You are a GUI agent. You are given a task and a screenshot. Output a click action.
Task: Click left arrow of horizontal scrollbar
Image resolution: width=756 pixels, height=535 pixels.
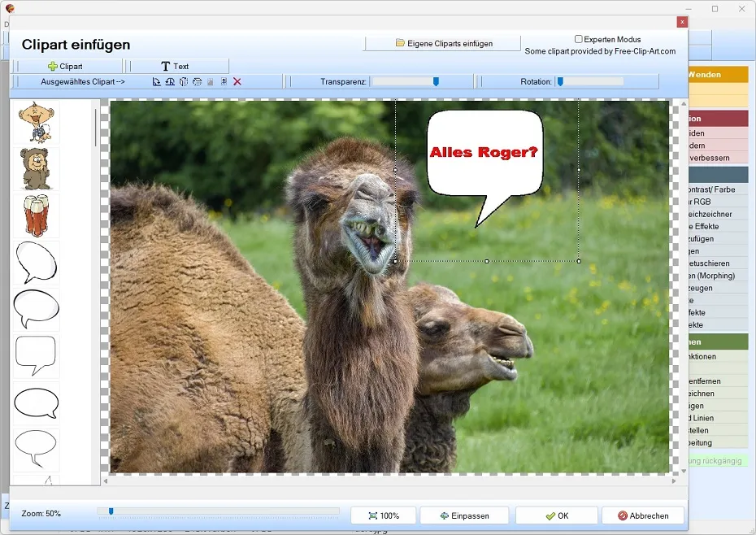pos(106,481)
